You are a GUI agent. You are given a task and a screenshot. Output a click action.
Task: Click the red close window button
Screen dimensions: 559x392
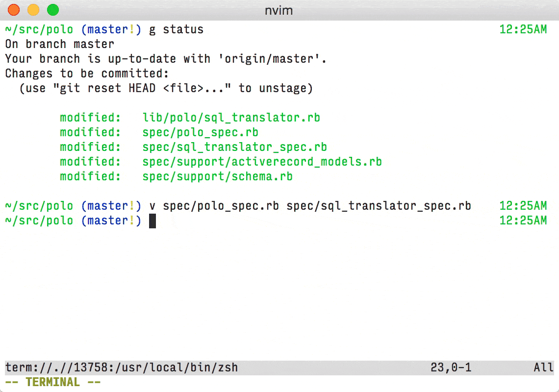click(14, 10)
